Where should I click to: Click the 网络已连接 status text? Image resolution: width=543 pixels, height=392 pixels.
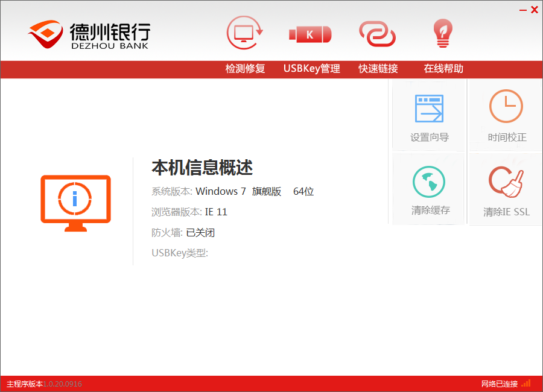click(500, 384)
